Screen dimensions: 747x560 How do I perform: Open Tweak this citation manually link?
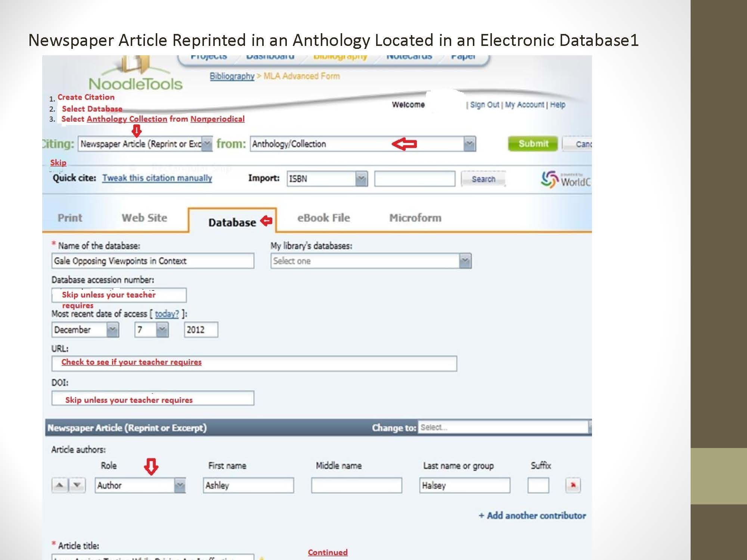coord(157,178)
